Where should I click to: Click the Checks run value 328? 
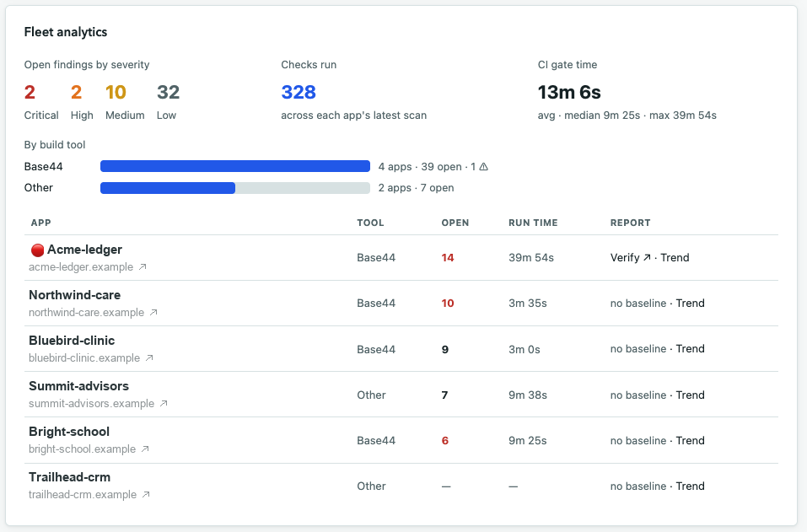(x=299, y=92)
